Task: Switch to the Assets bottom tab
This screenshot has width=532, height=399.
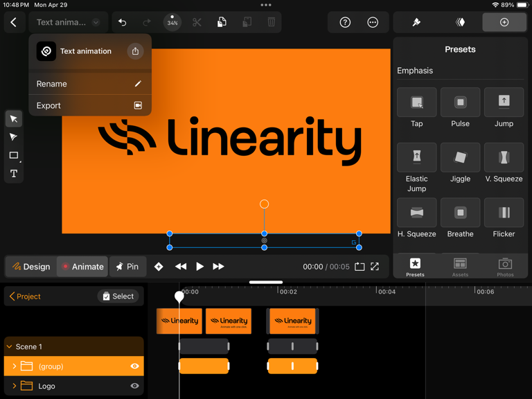Action: [x=460, y=267]
